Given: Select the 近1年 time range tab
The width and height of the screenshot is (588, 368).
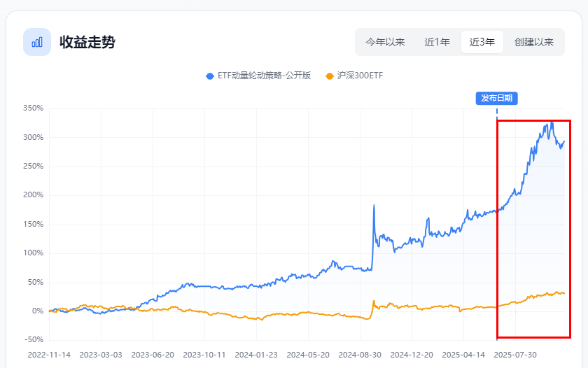Looking at the screenshot, I should [x=437, y=42].
